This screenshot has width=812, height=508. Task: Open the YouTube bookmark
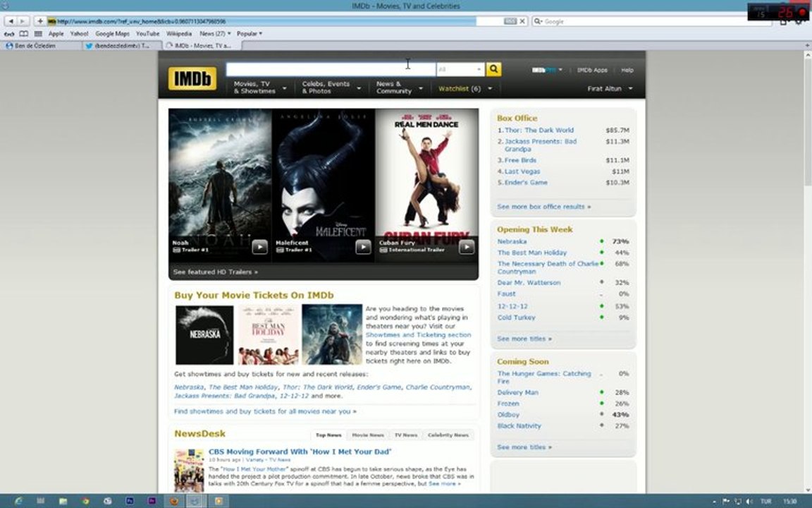[x=147, y=34]
